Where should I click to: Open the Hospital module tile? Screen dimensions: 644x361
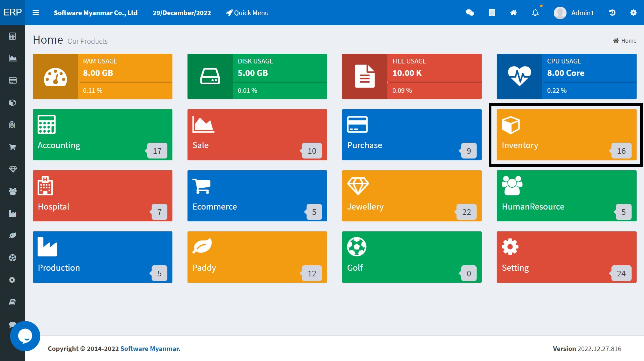(103, 196)
